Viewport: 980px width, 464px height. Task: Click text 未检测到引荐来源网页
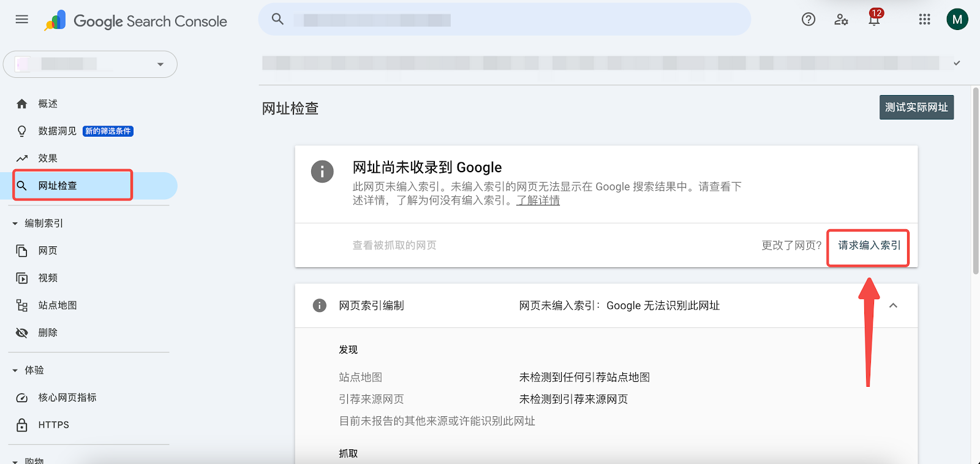point(573,400)
